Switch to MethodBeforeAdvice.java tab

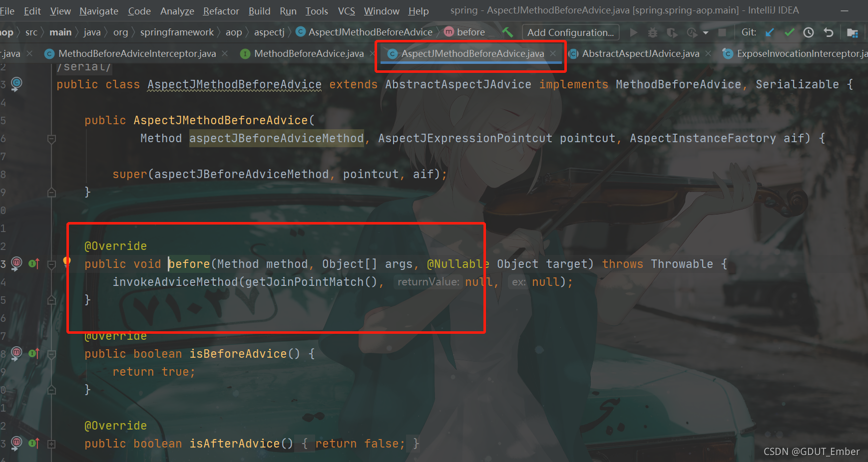[309, 53]
